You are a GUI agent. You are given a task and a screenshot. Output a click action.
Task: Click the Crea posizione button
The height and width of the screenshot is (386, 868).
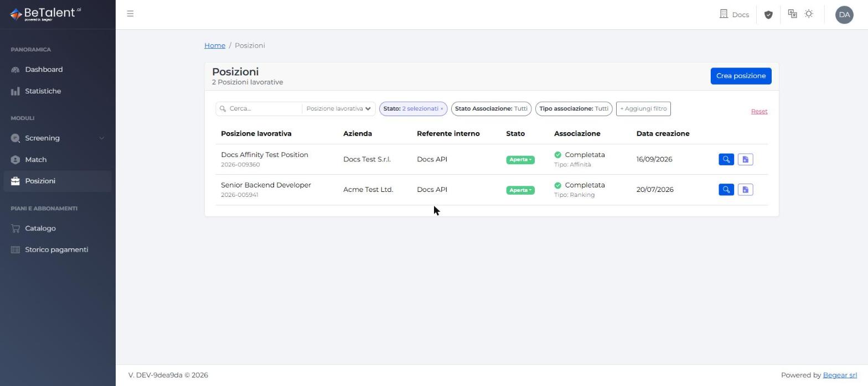pos(741,76)
